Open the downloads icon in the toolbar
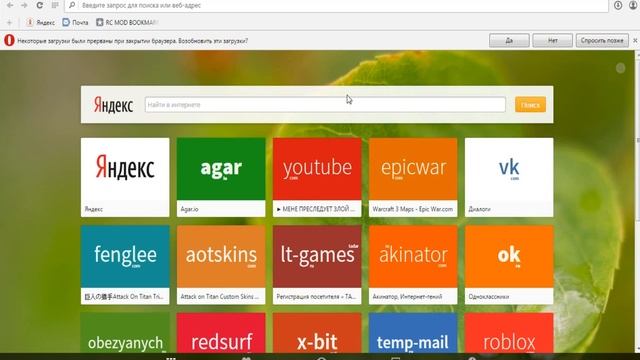Screen dimensions: 640x360 point(618,5)
